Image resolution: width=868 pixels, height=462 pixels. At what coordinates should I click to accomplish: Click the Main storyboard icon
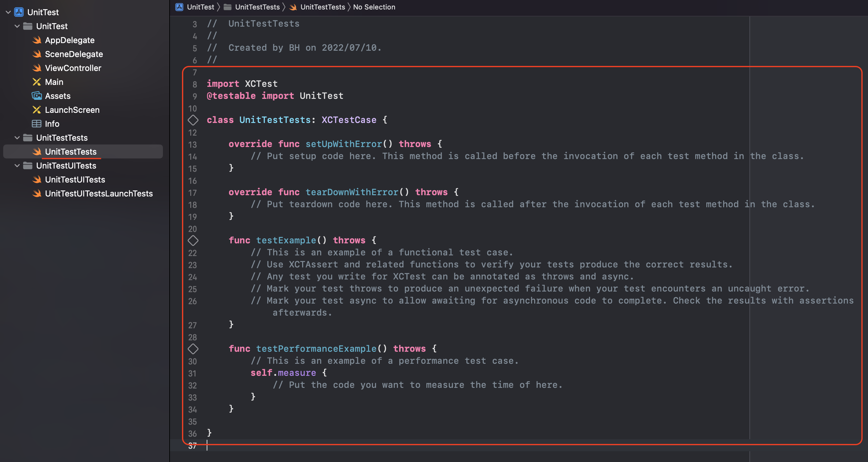(37, 82)
